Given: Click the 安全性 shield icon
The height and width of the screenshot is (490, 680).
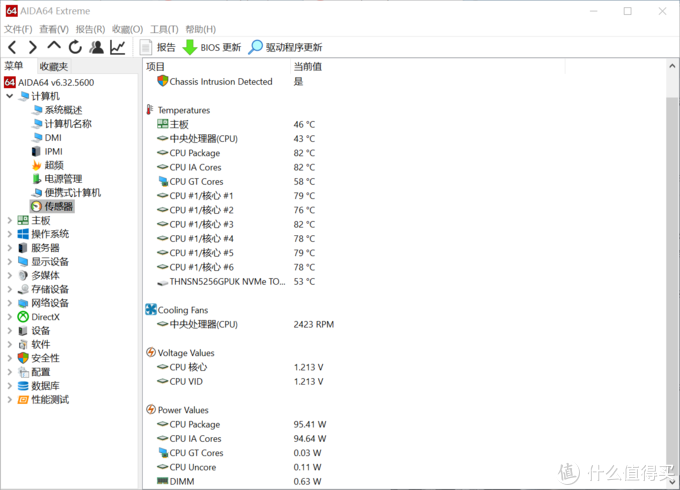Looking at the screenshot, I should pyautogui.click(x=23, y=358).
